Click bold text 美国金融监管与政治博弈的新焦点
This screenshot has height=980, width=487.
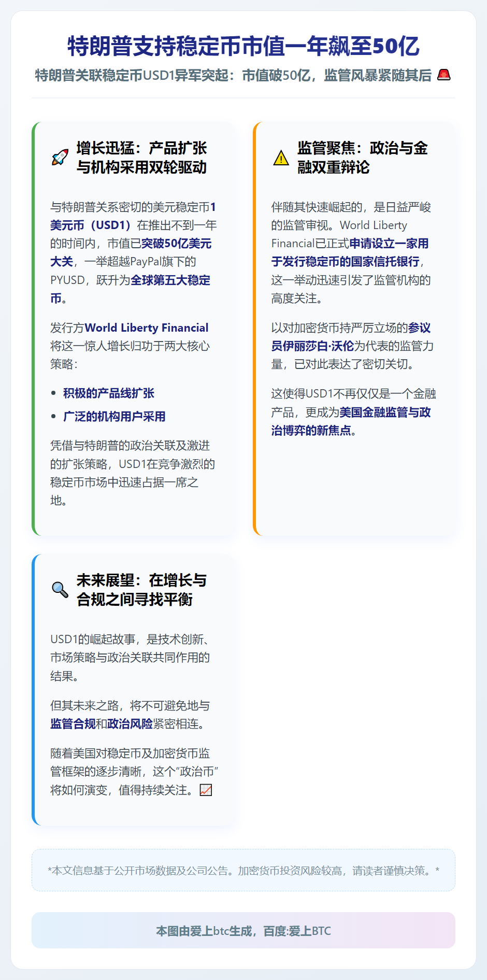tap(351, 421)
